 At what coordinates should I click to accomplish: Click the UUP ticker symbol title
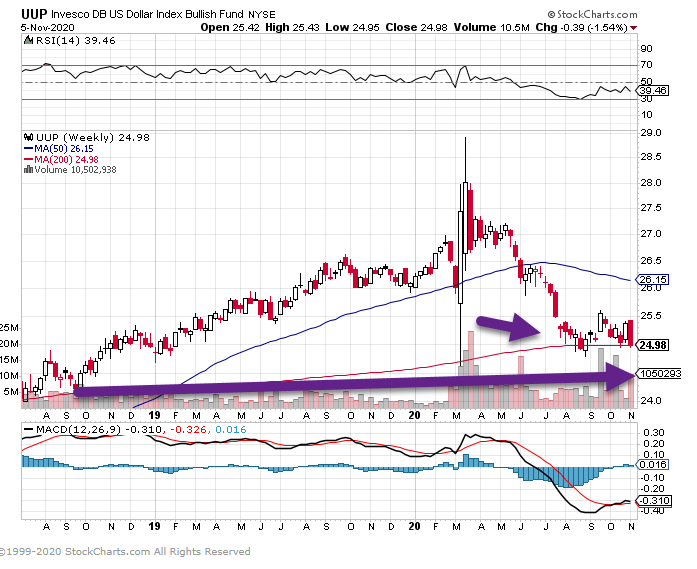34,14
